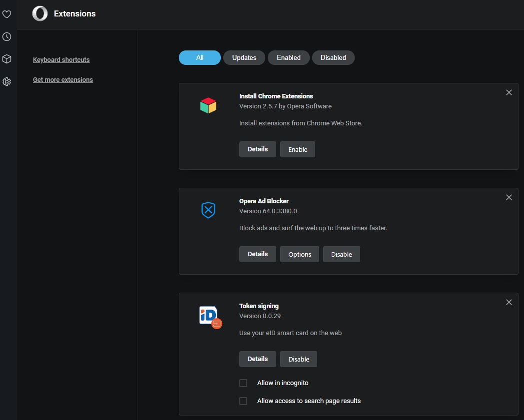Open History clock icon in sidebar
Screen dimensions: 524x420
[6, 37]
